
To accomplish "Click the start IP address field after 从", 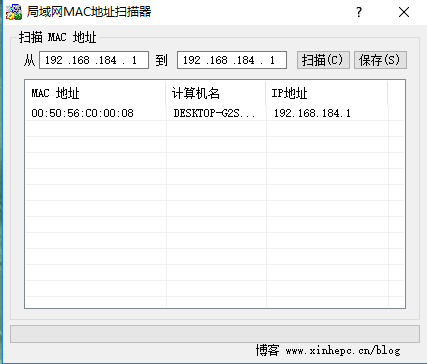I will tap(94, 60).
